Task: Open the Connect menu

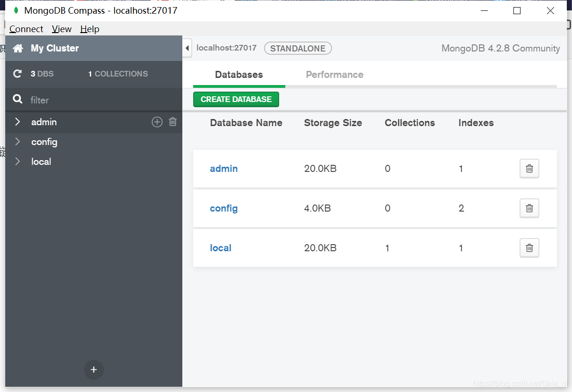Action: click(26, 29)
